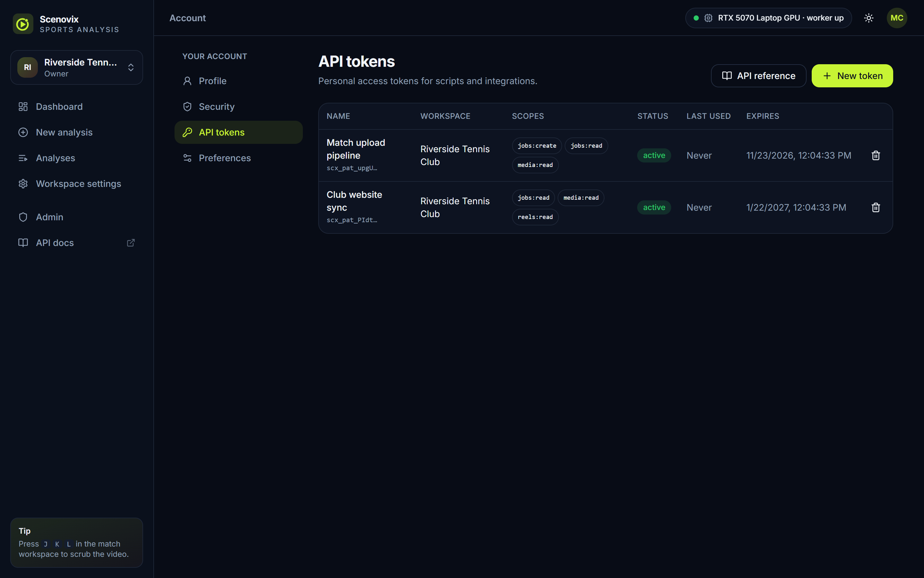The image size is (924, 578).
Task: Toggle light theme with sun icon
Action: 868,18
